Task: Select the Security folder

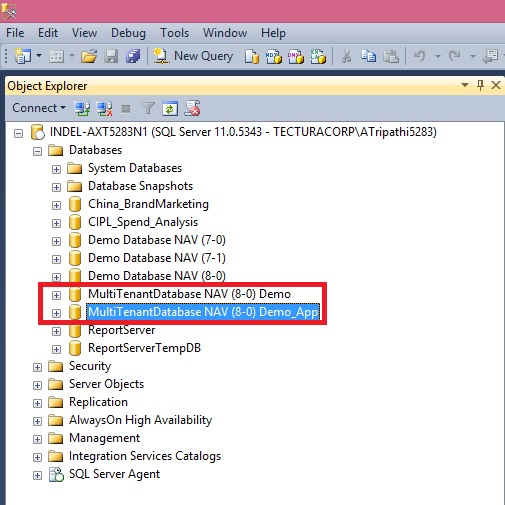Action: click(90, 366)
